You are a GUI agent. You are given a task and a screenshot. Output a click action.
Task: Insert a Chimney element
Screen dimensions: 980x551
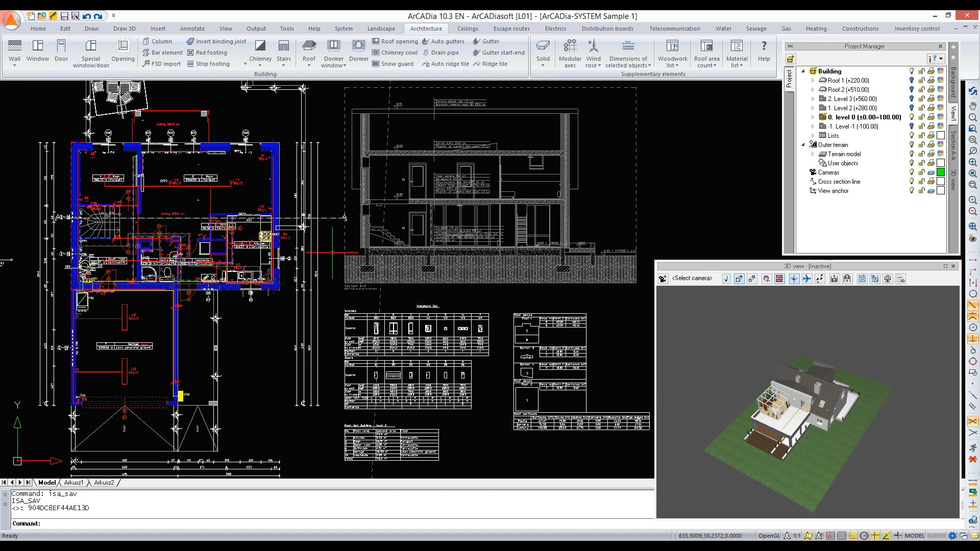tap(260, 50)
